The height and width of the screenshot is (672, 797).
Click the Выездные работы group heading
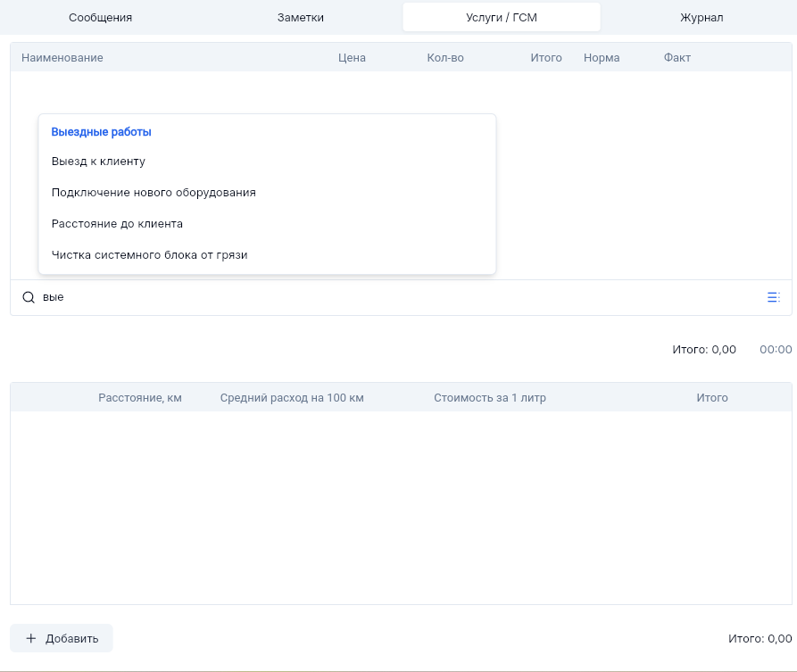coord(101,131)
